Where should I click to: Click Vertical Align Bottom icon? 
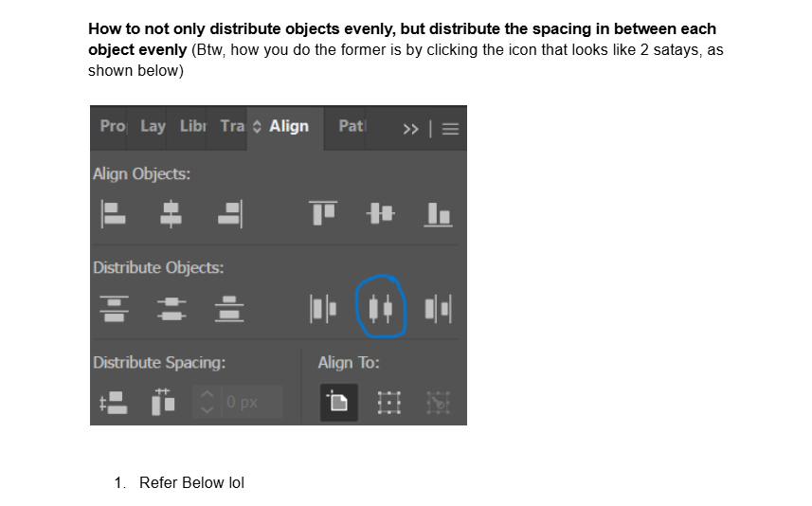(438, 214)
